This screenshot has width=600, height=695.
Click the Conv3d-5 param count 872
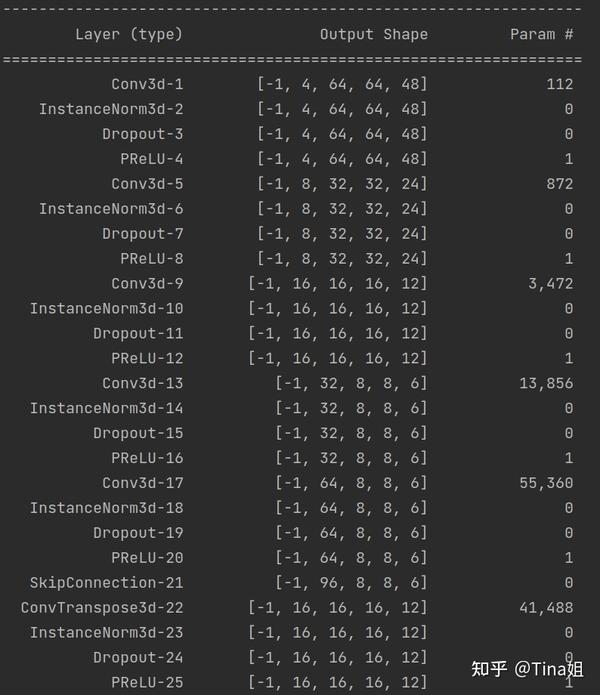pyautogui.click(x=559, y=184)
